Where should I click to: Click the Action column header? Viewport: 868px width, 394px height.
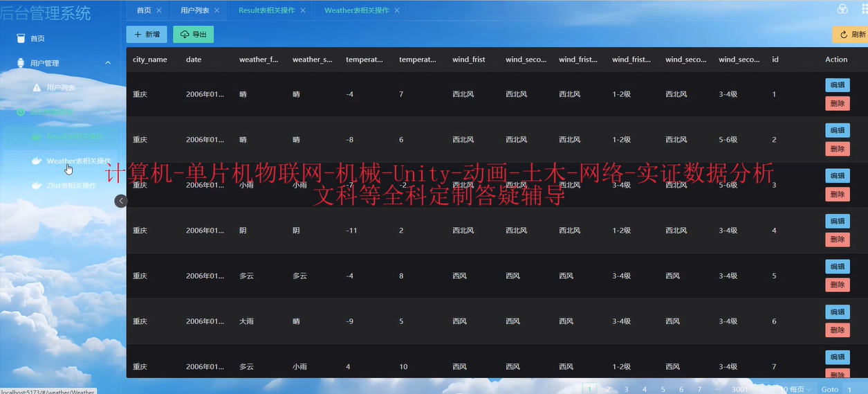pyautogui.click(x=836, y=60)
